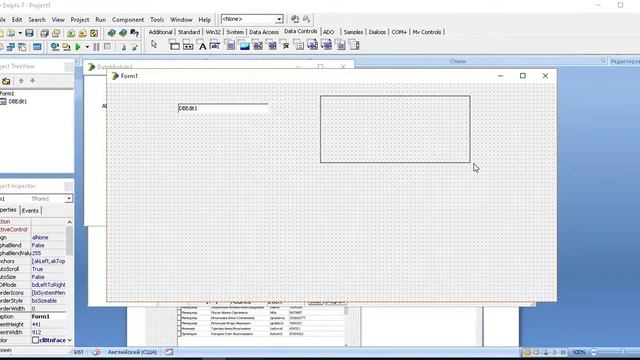The image size is (640, 360).
Task: Open the Tools menu
Action: coord(157,20)
